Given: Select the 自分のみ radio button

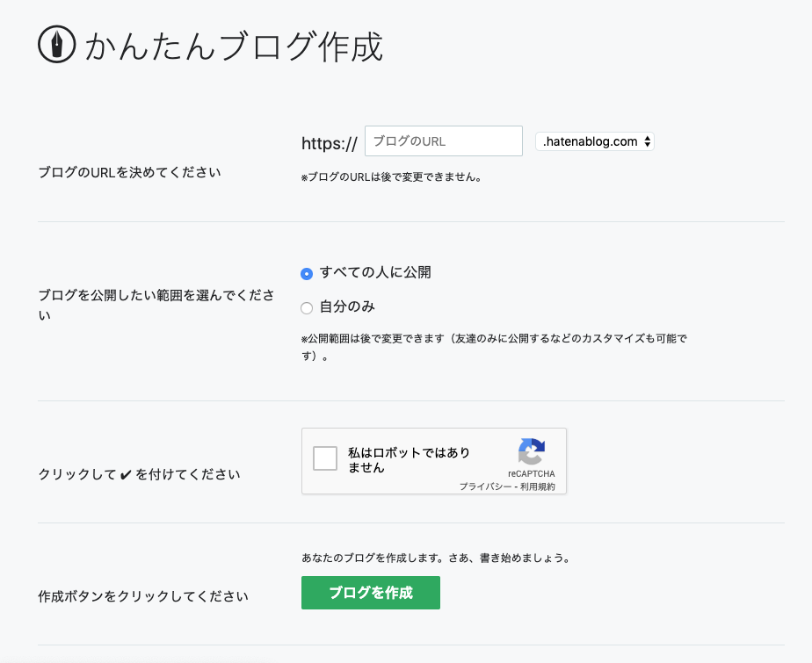Looking at the screenshot, I should (x=307, y=308).
